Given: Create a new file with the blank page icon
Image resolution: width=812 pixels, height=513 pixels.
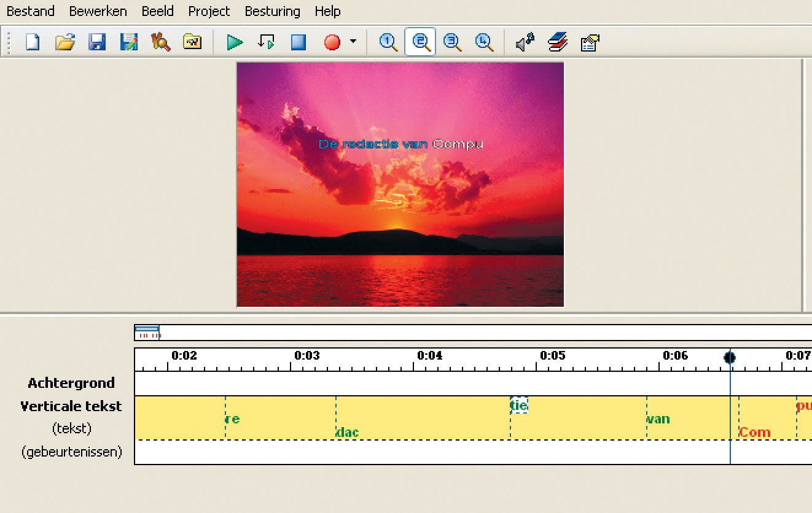Looking at the screenshot, I should pyautogui.click(x=32, y=42).
